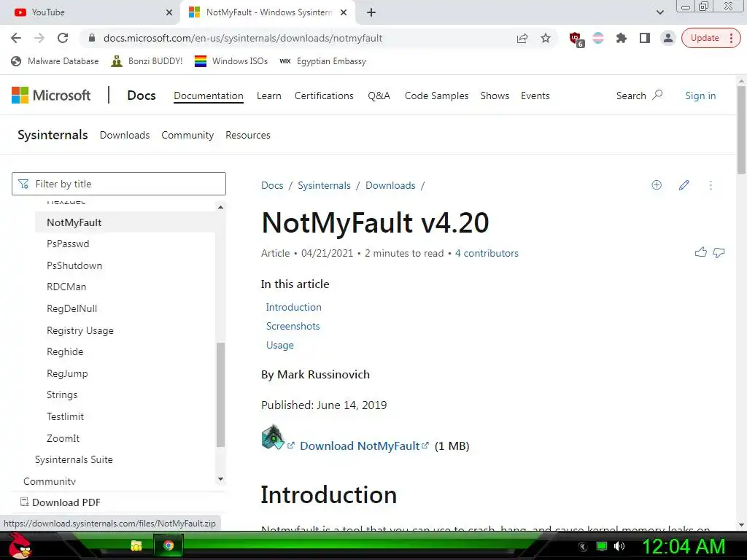The height and width of the screenshot is (560, 747).
Task: Open tab search dropdown chevron
Action: click(x=659, y=12)
